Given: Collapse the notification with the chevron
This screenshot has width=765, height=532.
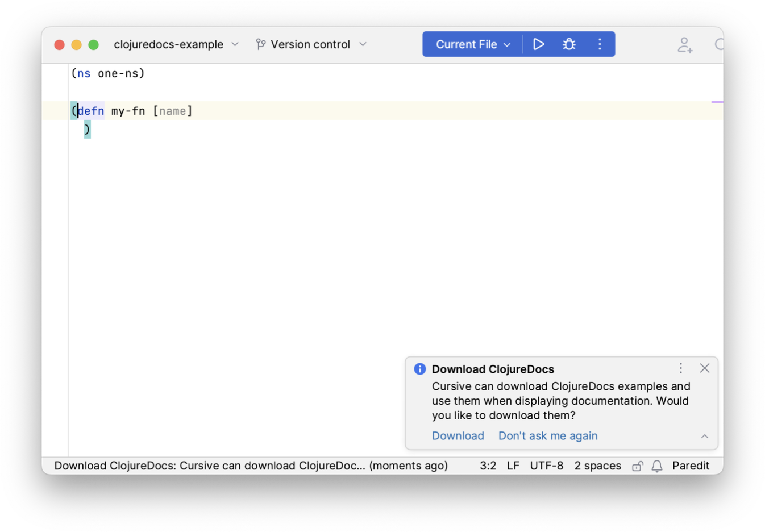Looking at the screenshot, I should (705, 437).
